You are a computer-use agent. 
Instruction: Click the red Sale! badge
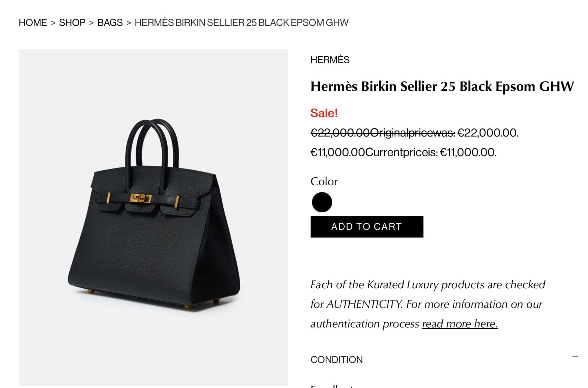324,113
